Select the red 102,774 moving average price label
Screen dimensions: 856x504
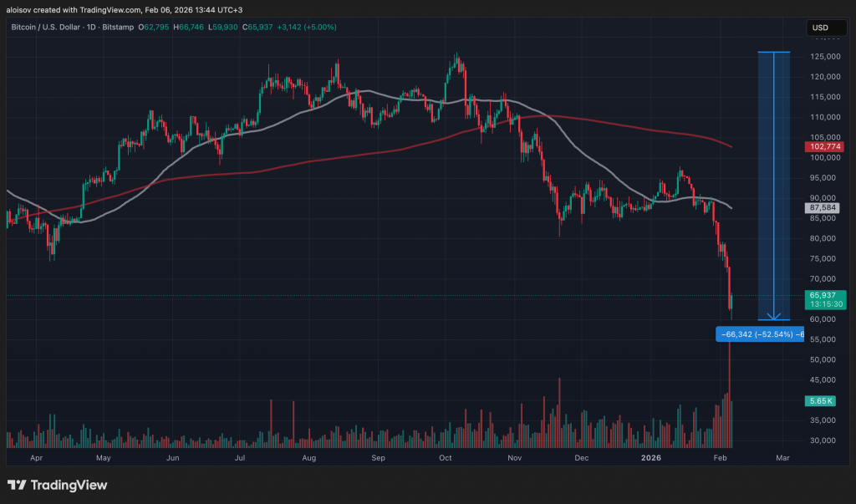point(824,146)
